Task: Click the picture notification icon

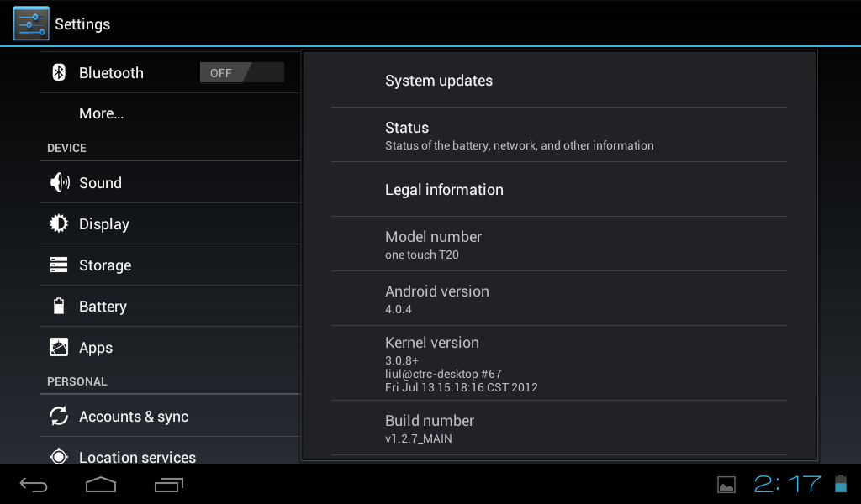Action: pos(726,485)
